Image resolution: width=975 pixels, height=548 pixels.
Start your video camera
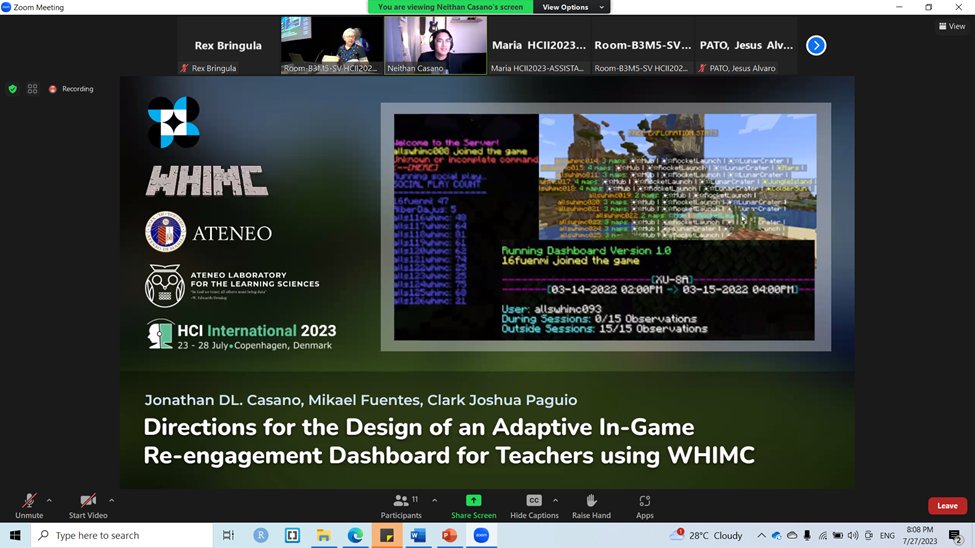(x=88, y=506)
